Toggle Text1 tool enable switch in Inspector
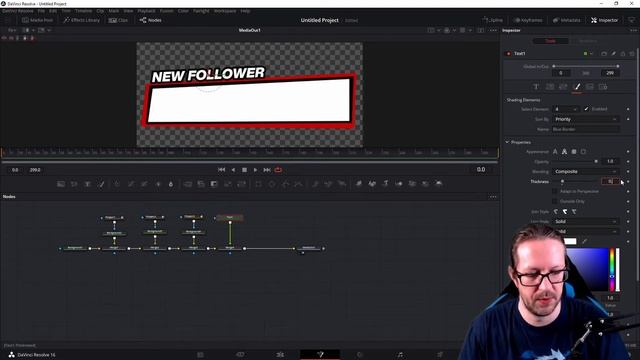 coord(509,53)
